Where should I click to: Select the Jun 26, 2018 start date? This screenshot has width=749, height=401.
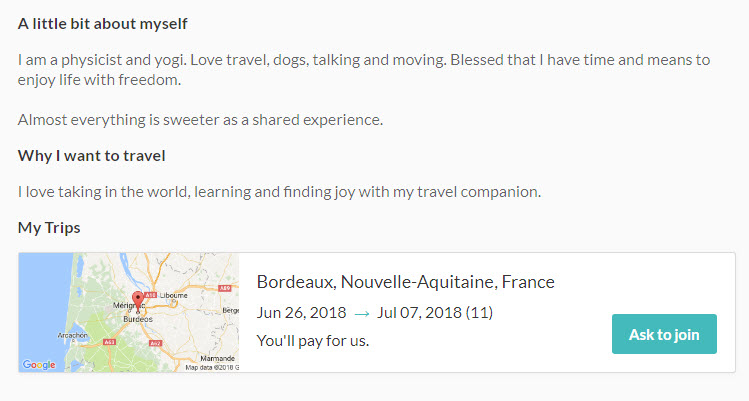coord(301,313)
